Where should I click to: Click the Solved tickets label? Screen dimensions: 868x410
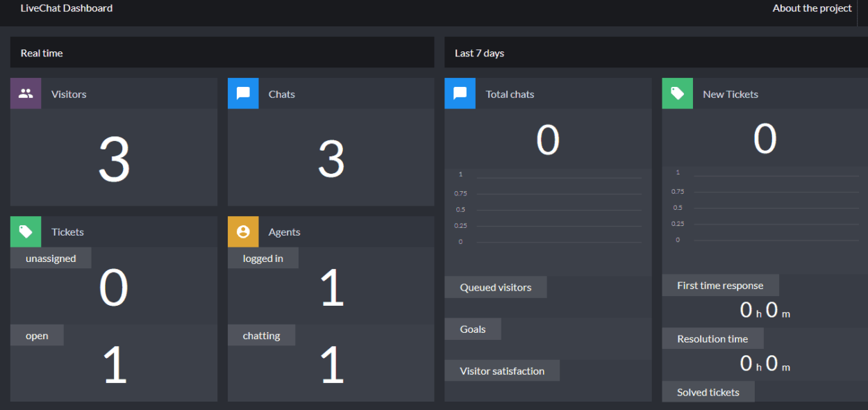pos(708,392)
